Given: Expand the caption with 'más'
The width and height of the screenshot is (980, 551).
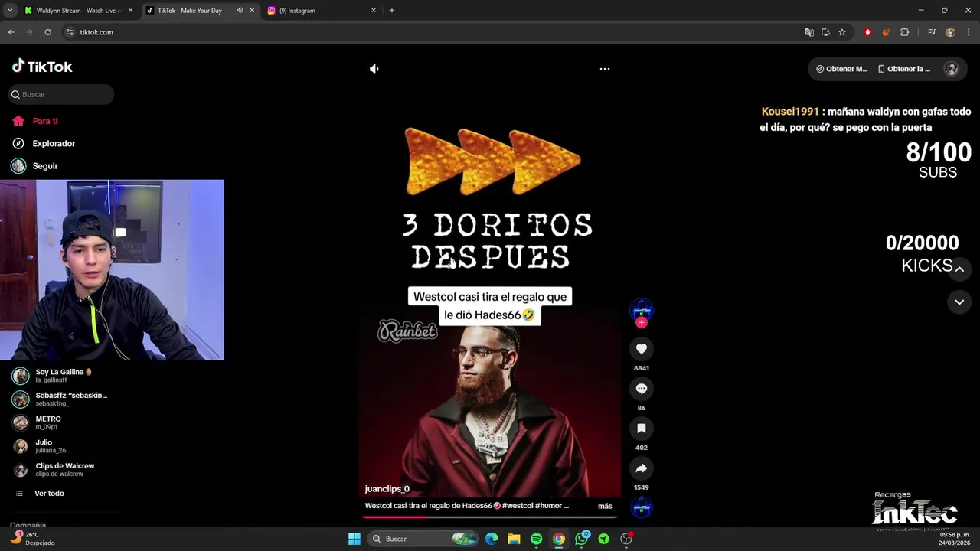Looking at the screenshot, I should click(x=605, y=506).
